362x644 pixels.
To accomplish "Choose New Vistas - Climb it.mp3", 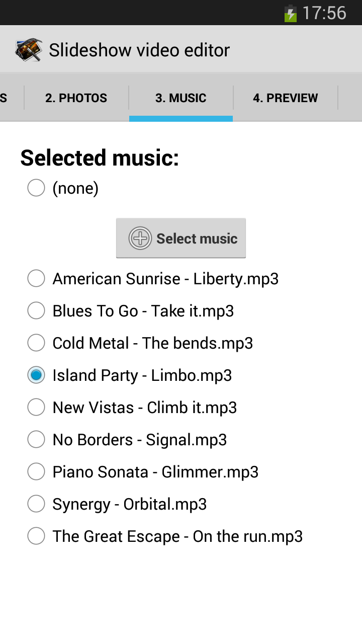I will tap(132, 408).
